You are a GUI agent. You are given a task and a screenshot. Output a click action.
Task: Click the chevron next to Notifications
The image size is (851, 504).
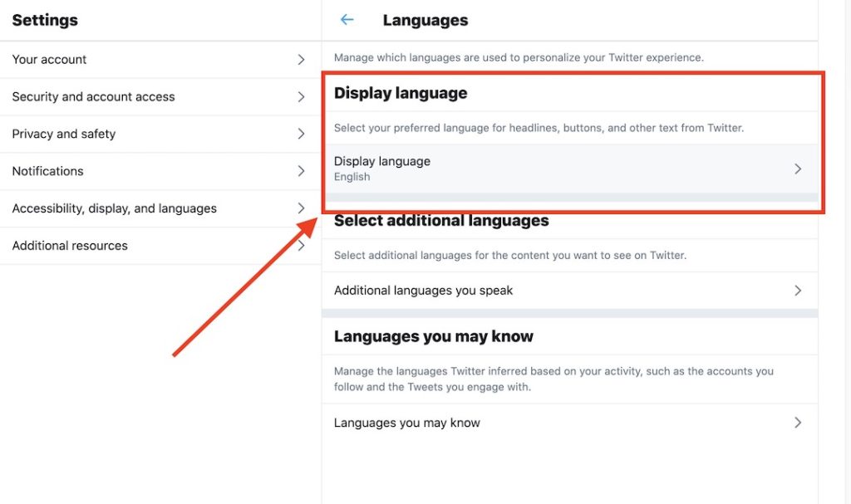pos(302,171)
